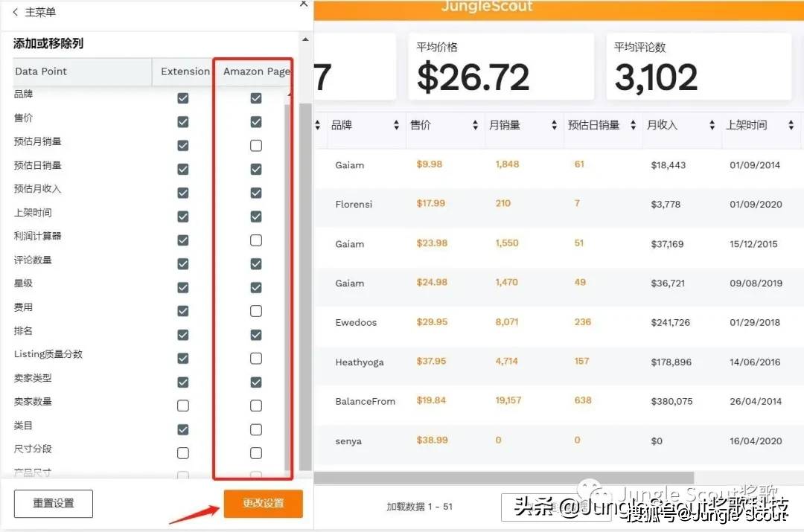
Task: Disable Extension checkbox for 预估月销量
Action: click(x=183, y=146)
